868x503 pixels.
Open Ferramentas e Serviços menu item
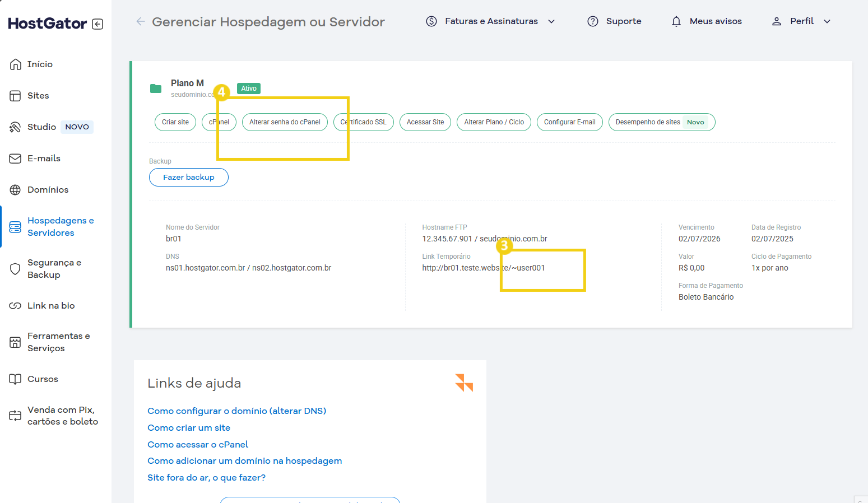(59, 342)
